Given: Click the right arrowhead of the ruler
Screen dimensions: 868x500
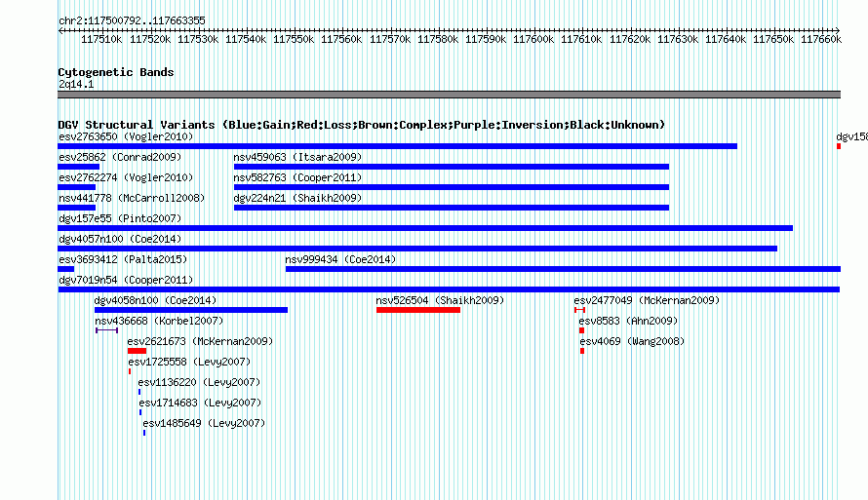Looking at the screenshot, I should (x=838, y=30).
